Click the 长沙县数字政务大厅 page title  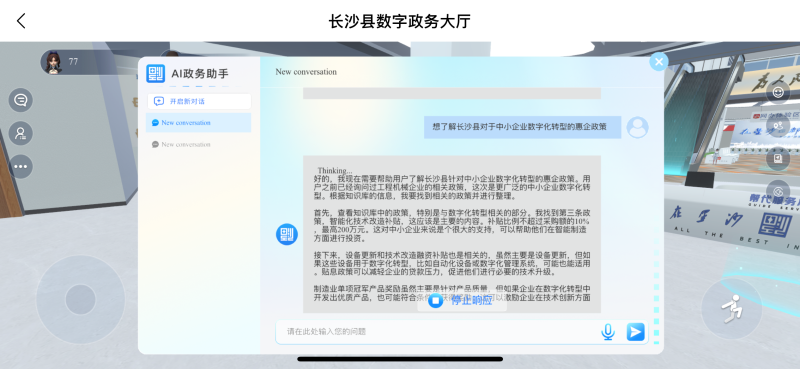pyautogui.click(x=399, y=21)
